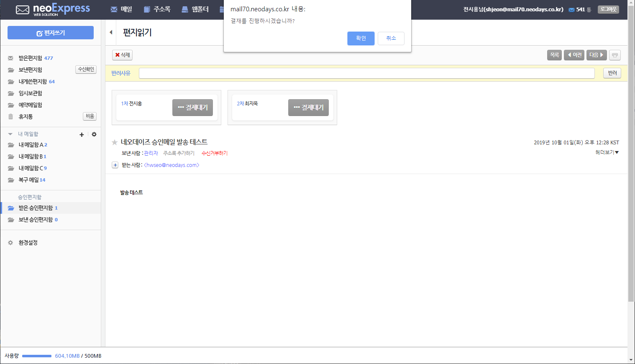Screen dimensions: 635x364
Task: Click unread mail count envelope icon
Action: point(571,10)
